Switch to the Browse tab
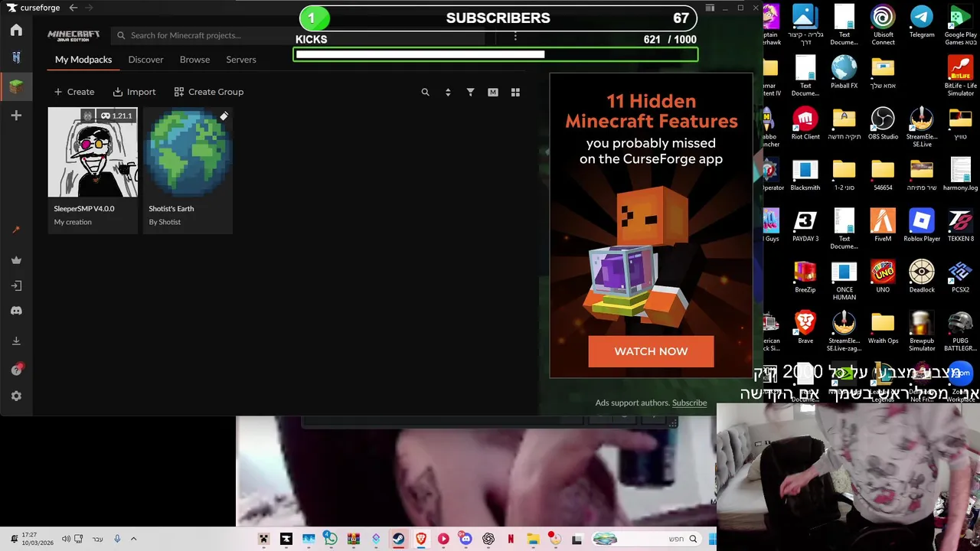980x551 pixels. tap(194, 59)
